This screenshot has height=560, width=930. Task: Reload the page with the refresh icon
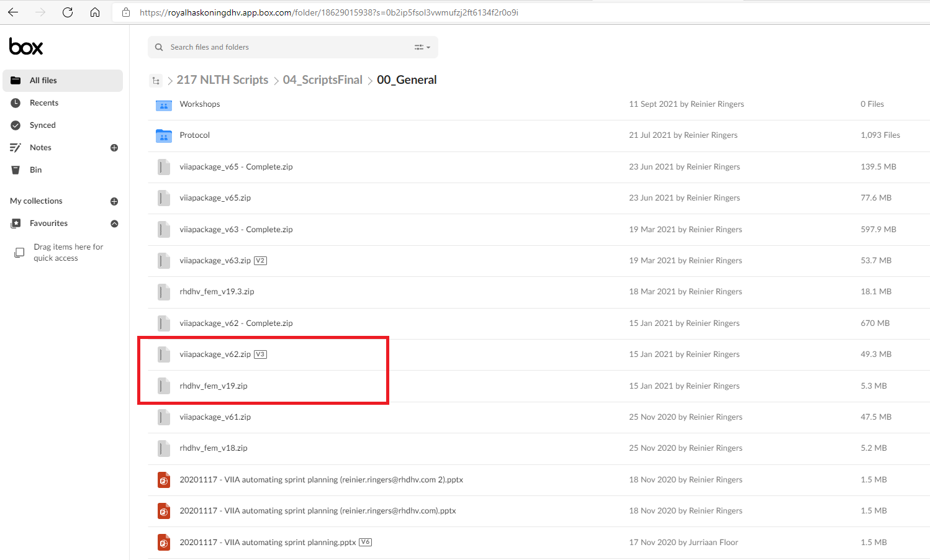[x=68, y=12]
